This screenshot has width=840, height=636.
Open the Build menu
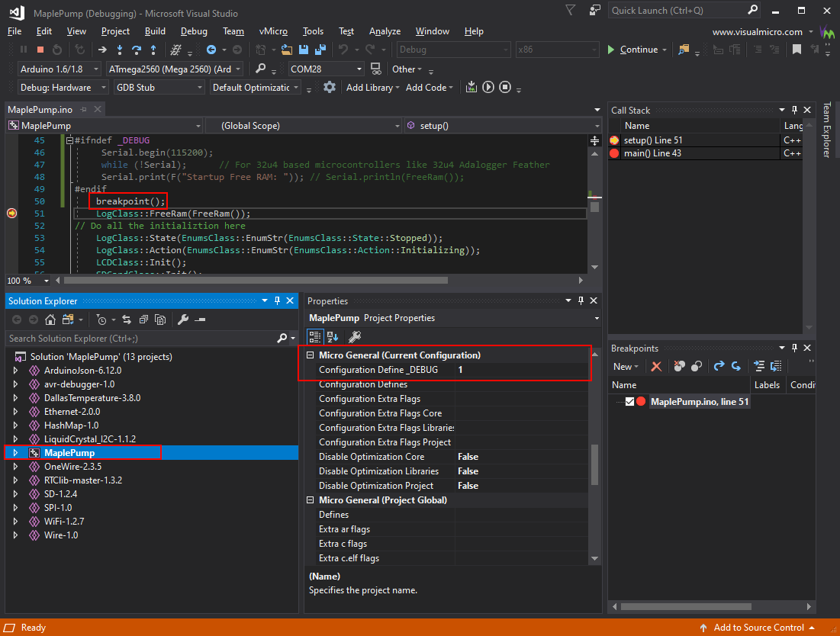coord(155,31)
